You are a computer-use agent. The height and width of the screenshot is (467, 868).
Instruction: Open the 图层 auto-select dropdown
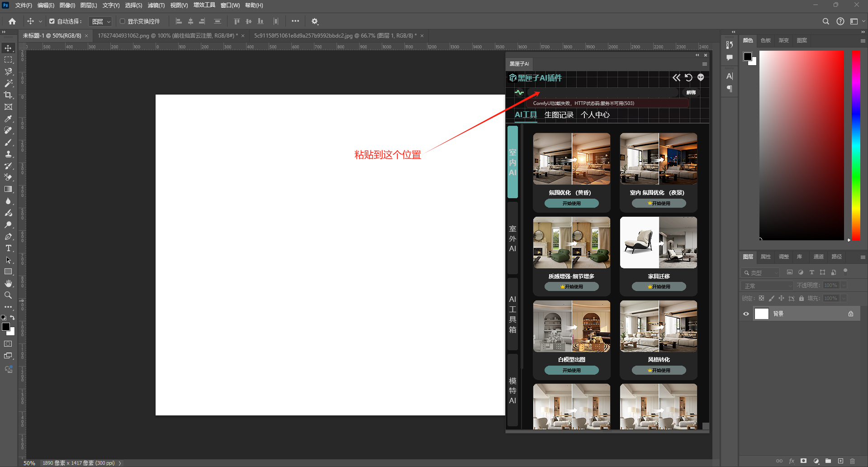pyautogui.click(x=101, y=21)
